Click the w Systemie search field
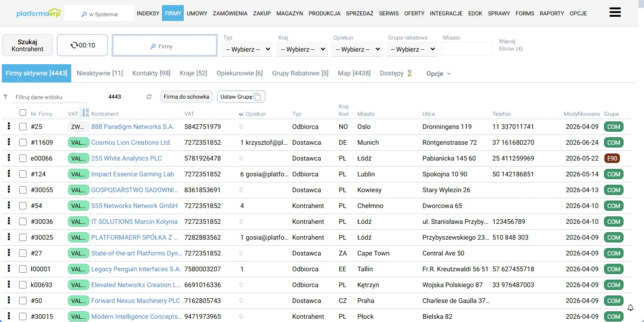The height and width of the screenshot is (322, 644). 99,14
